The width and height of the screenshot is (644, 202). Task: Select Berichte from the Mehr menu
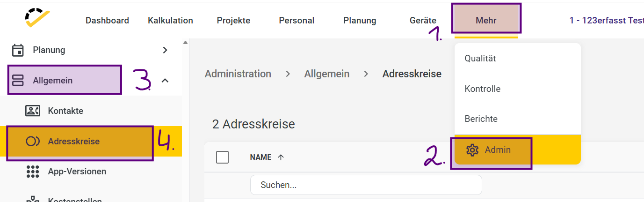tap(481, 119)
